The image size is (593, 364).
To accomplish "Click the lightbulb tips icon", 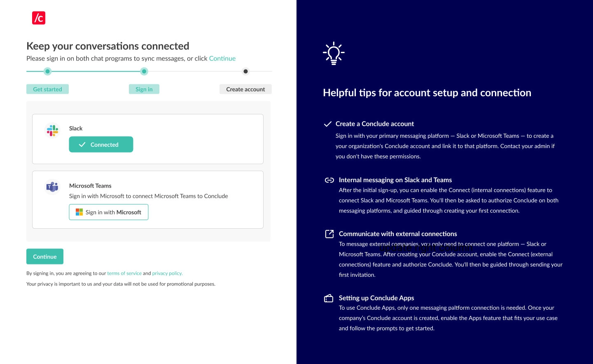I will point(334,53).
